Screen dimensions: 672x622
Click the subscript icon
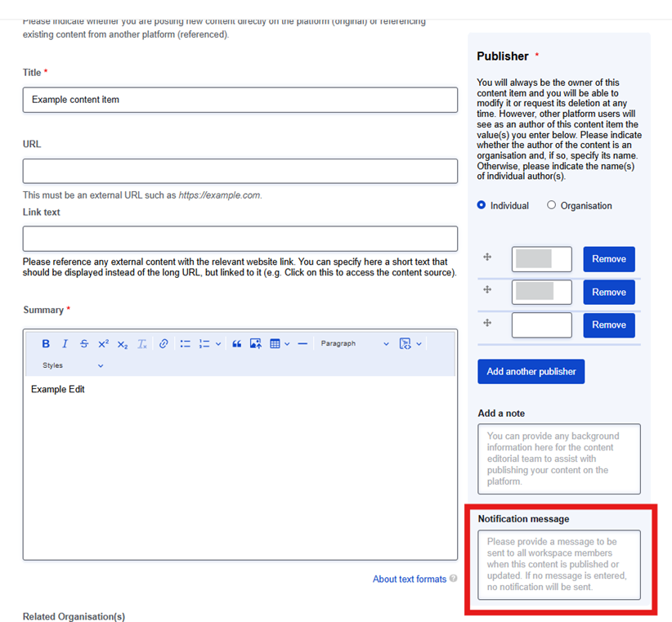click(123, 344)
